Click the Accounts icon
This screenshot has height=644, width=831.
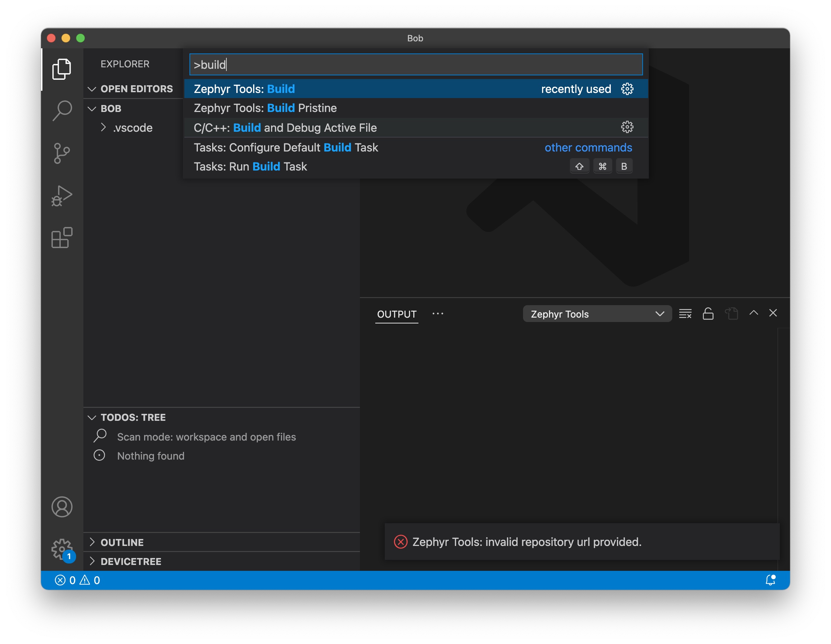[62, 506]
